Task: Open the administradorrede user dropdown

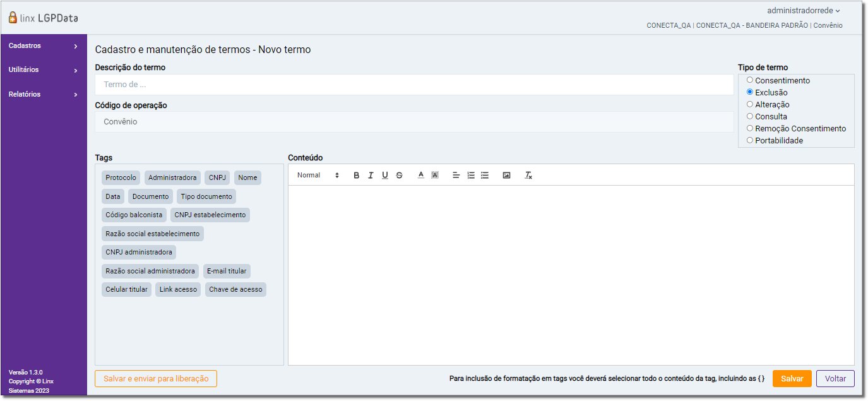Action: 804,11
